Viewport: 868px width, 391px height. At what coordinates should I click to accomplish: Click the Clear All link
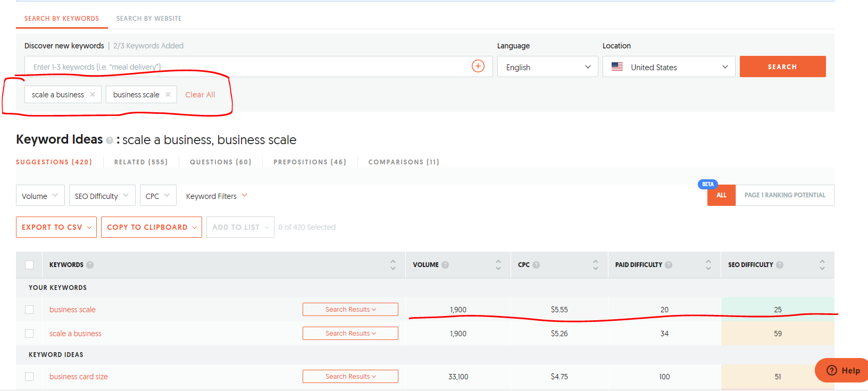click(200, 95)
